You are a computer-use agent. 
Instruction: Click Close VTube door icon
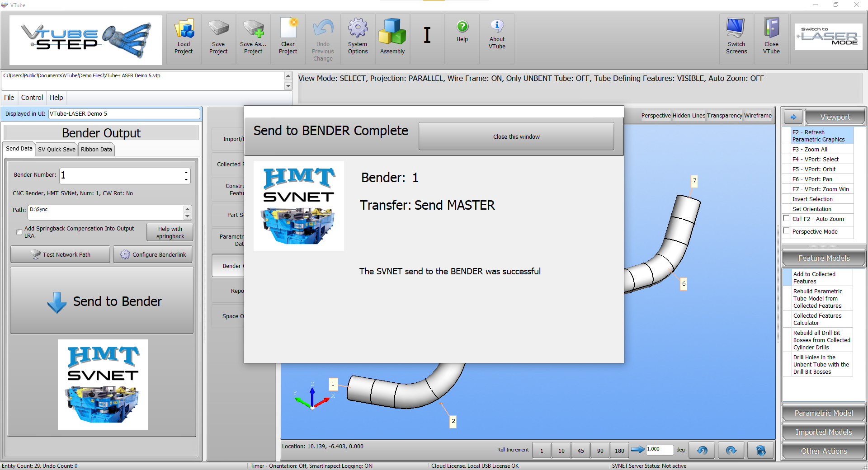point(771,28)
